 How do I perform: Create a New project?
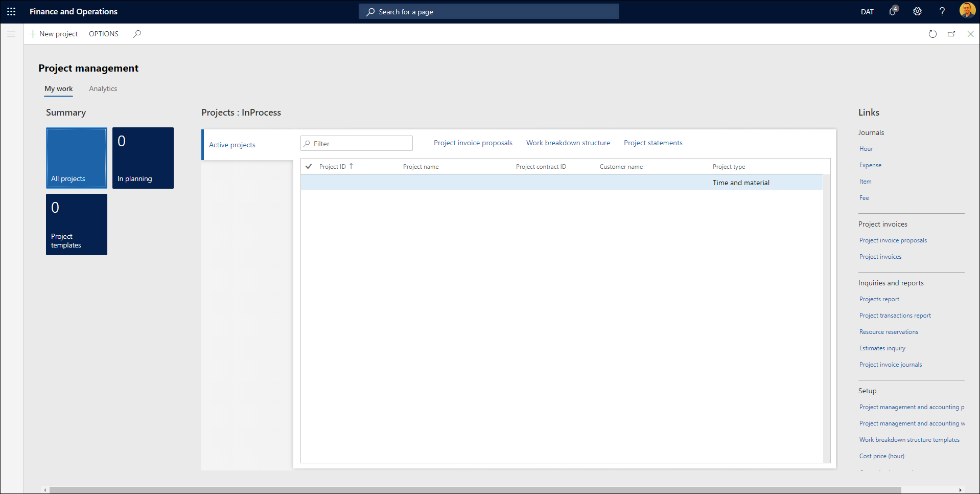54,34
